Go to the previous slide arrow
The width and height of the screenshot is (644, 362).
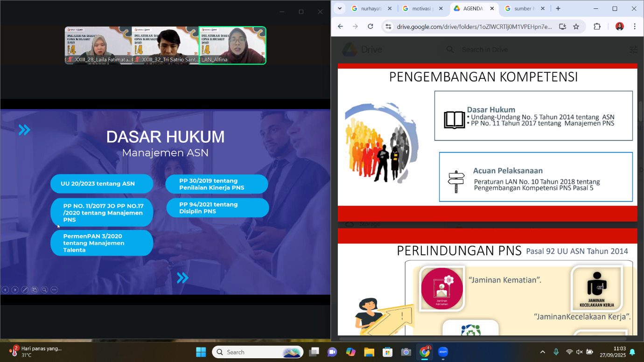click(x=5, y=290)
